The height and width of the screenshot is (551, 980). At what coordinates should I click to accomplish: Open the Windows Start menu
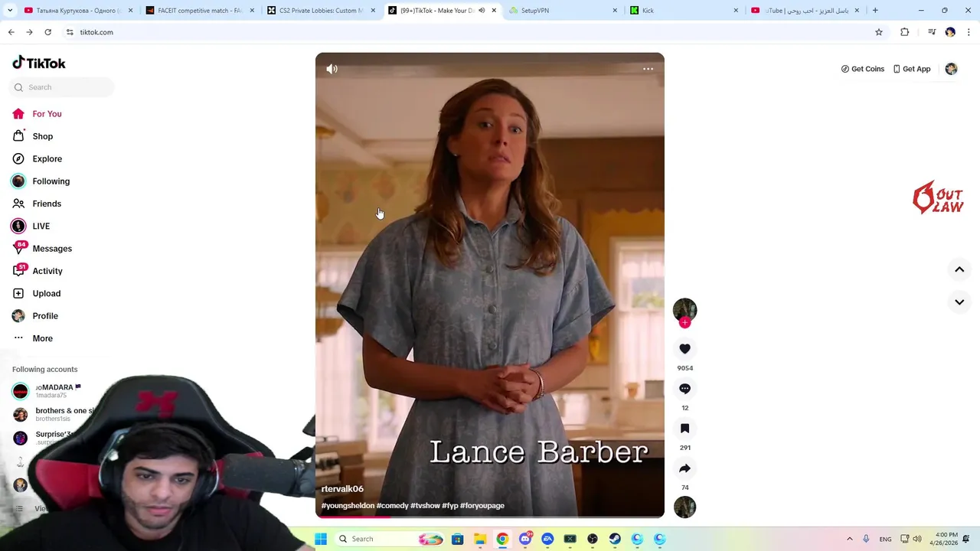click(321, 539)
